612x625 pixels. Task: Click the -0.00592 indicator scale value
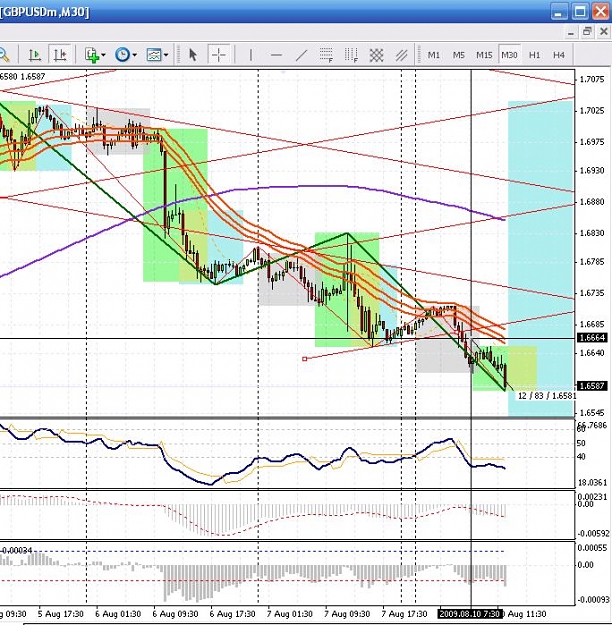pos(593,533)
